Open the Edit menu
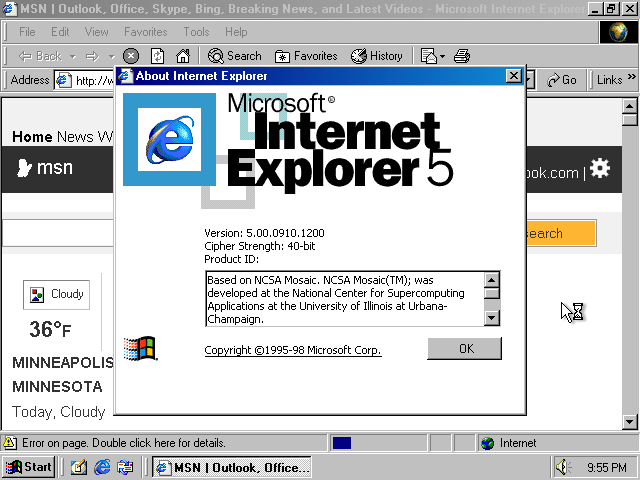 coord(60,32)
